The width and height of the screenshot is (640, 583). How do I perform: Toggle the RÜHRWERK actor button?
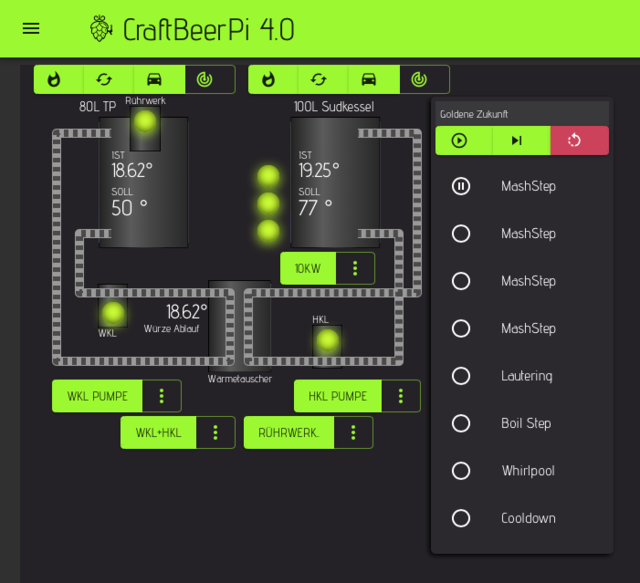click(289, 433)
